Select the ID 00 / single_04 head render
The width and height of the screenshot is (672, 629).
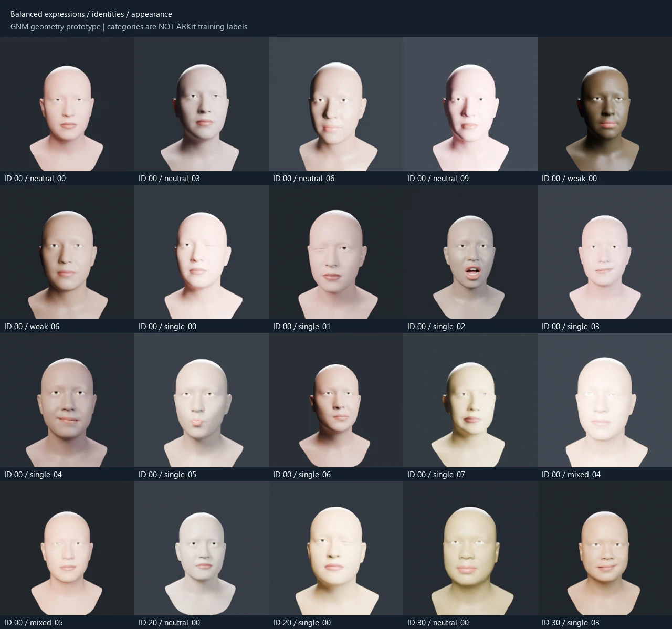67,400
